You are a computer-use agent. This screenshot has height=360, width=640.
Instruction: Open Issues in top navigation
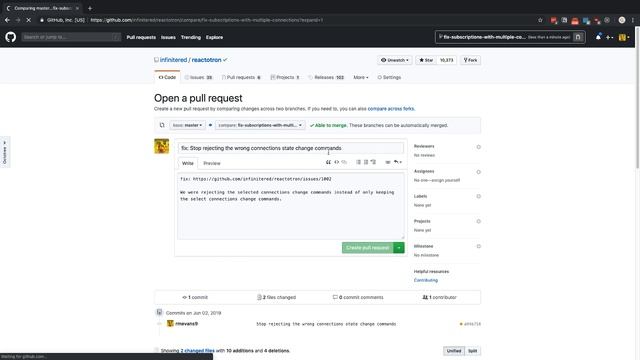point(168,37)
